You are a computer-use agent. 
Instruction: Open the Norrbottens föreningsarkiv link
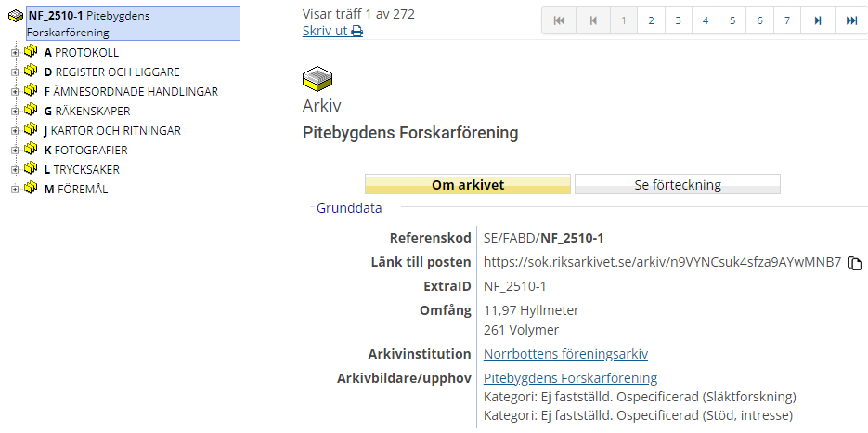565,354
